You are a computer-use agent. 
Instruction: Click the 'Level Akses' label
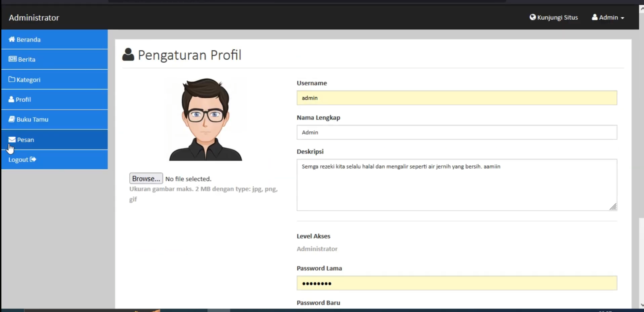point(313,236)
